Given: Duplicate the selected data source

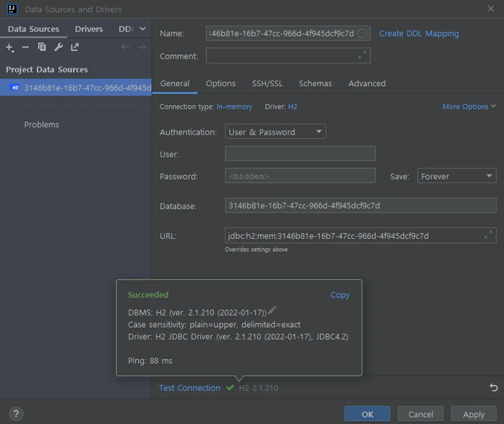Looking at the screenshot, I should coord(42,47).
